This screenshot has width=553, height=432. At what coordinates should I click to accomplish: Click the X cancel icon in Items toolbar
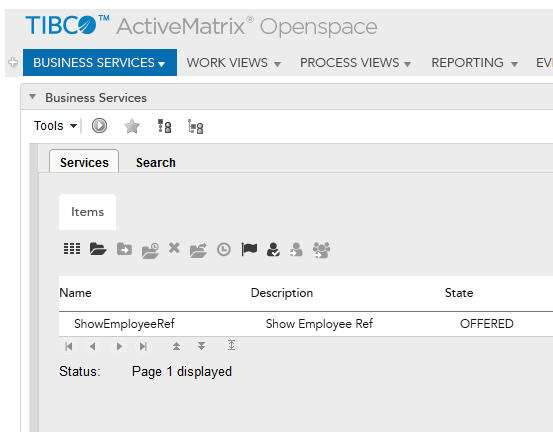pyautogui.click(x=174, y=248)
